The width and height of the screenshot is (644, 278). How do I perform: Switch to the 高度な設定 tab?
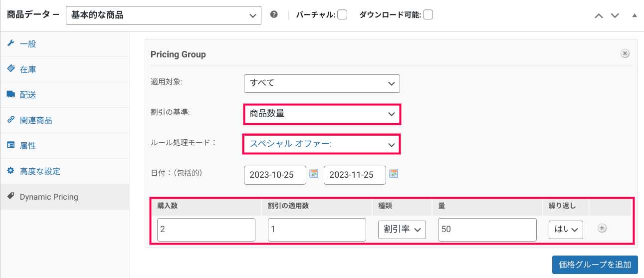point(65,171)
